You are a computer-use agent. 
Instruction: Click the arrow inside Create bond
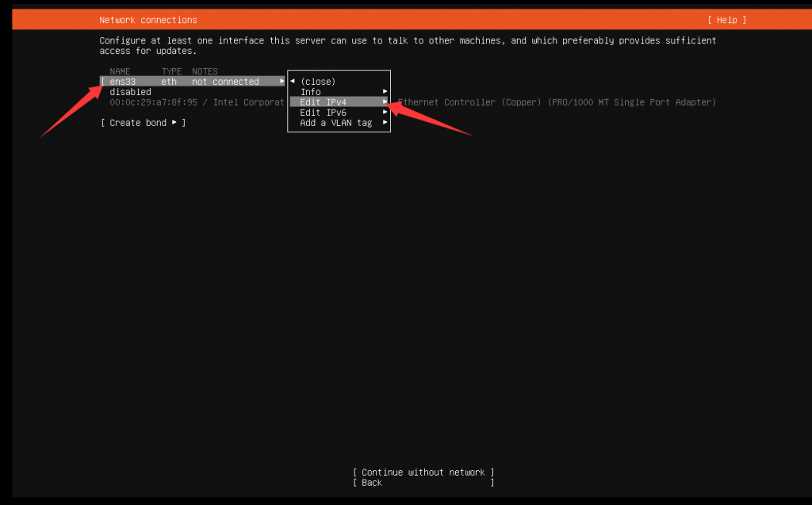[174, 123]
